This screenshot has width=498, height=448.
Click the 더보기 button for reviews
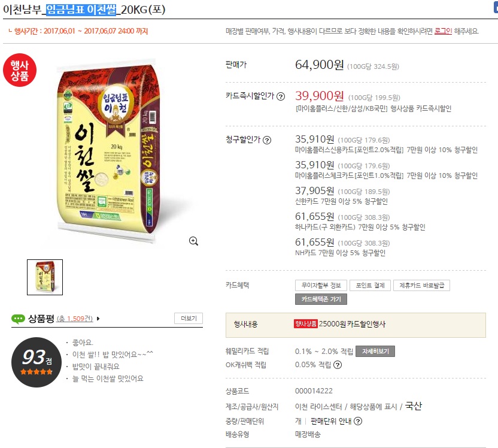click(189, 319)
